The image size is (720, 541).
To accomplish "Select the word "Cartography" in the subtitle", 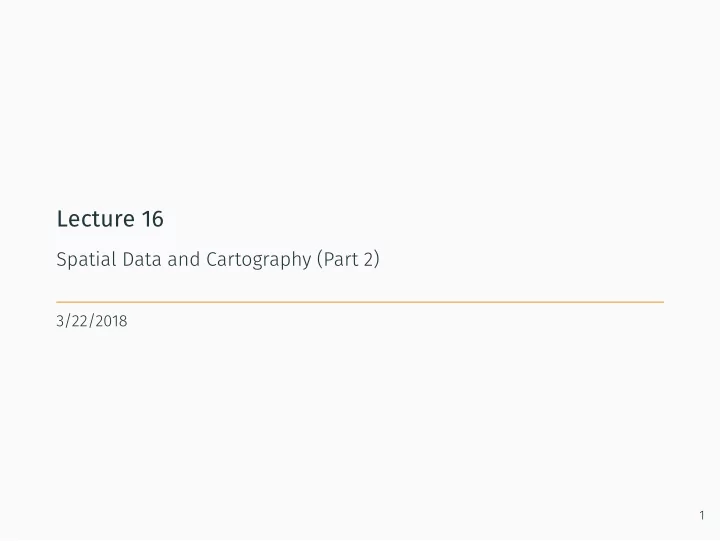I will click(x=259, y=260).
